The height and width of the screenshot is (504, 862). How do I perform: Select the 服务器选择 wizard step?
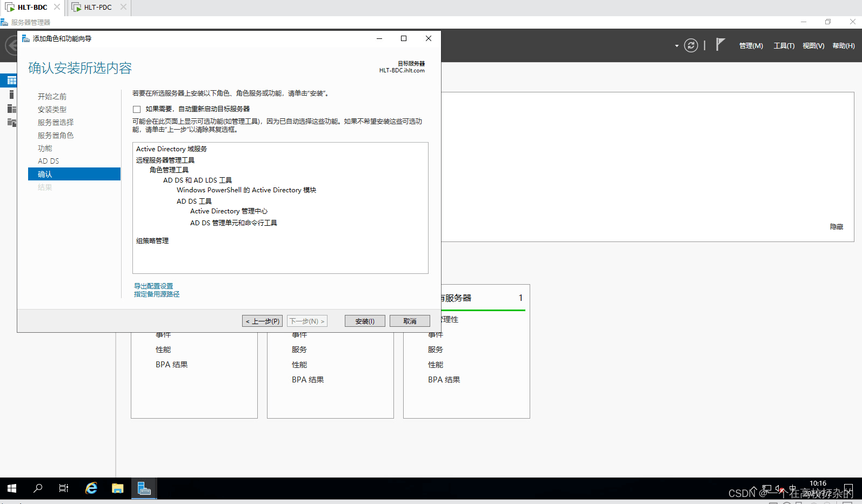click(x=56, y=122)
